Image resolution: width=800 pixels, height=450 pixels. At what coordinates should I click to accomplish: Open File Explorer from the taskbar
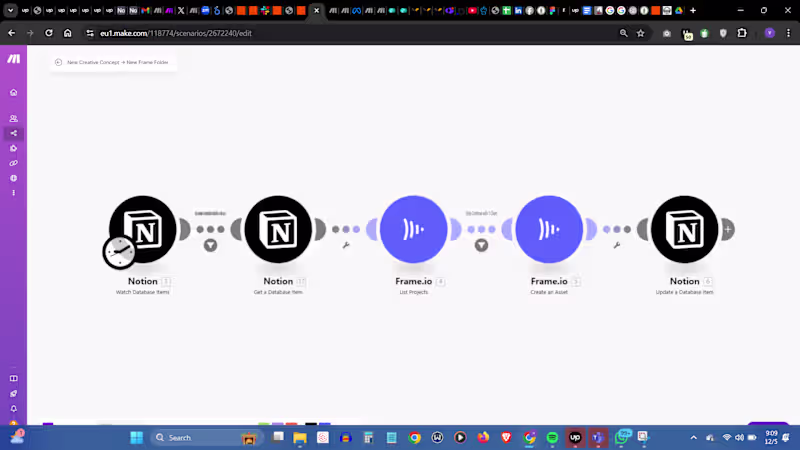[x=299, y=438]
